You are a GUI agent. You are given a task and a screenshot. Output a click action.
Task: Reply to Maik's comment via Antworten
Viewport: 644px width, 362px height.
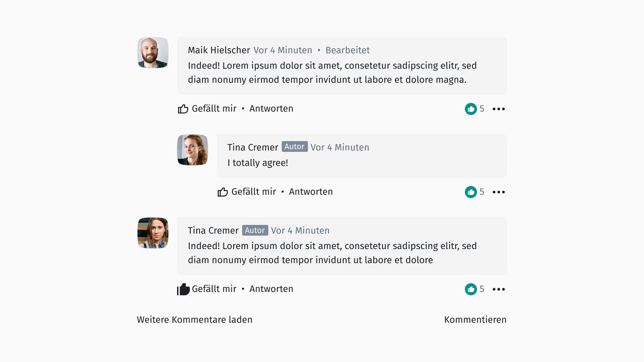pos(271,109)
